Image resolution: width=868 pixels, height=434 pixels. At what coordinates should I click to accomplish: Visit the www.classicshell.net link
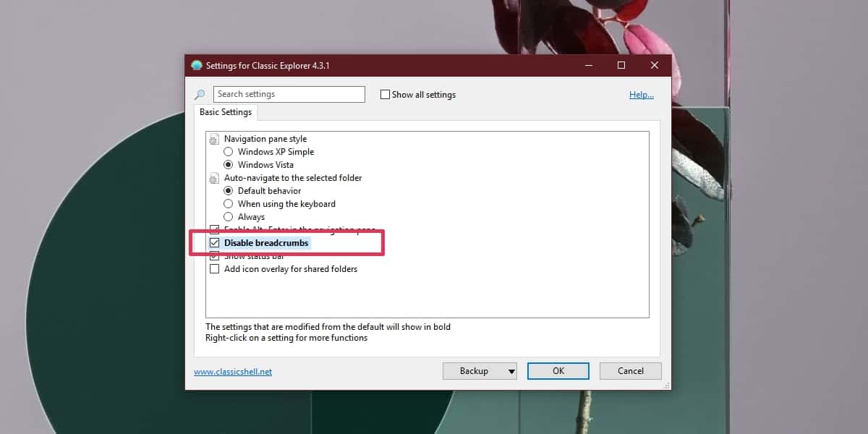[233, 372]
